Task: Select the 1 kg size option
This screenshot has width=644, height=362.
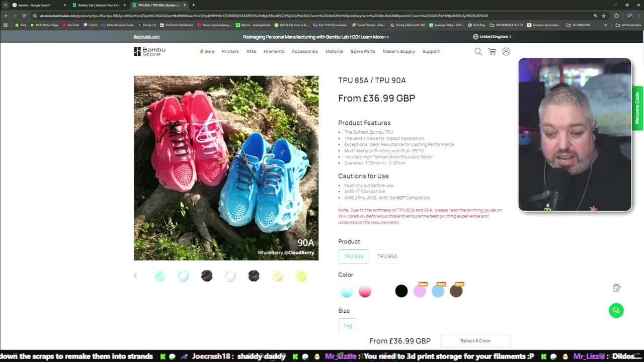Action: pyautogui.click(x=348, y=325)
